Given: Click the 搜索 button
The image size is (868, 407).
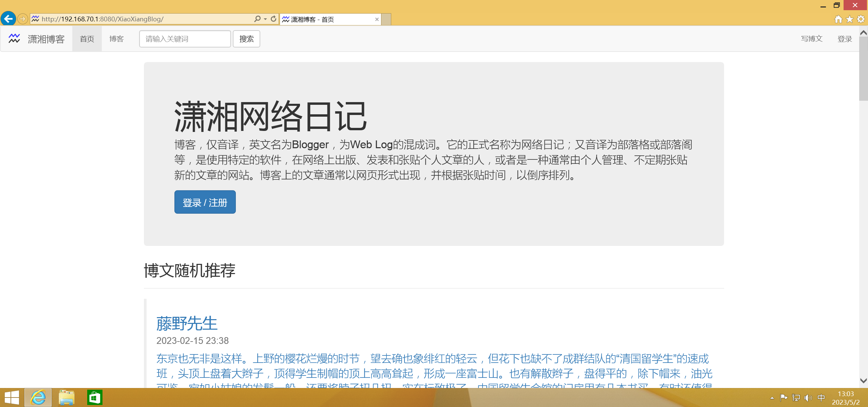Looking at the screenshot, I should pyautogui.click(x=247, y=39).
